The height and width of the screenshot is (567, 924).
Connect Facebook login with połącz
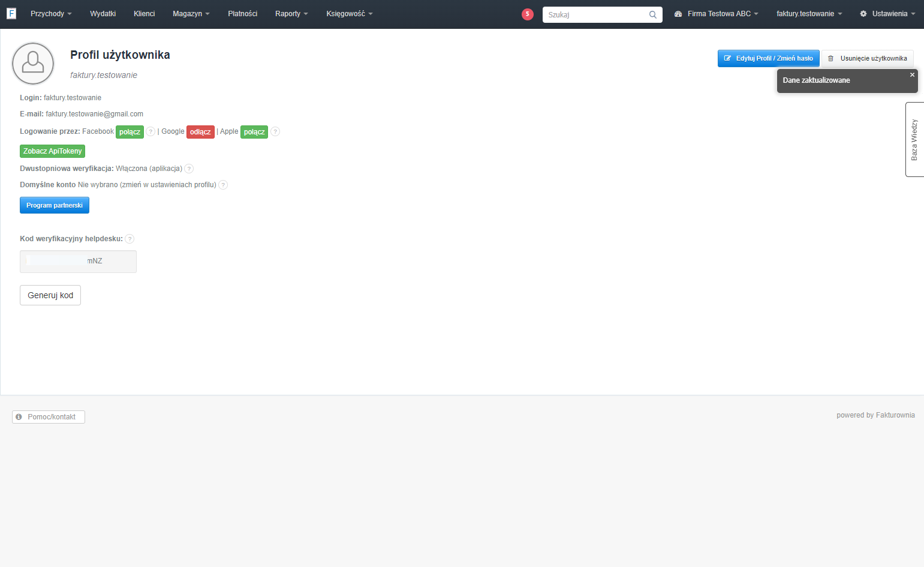[130, 132]
